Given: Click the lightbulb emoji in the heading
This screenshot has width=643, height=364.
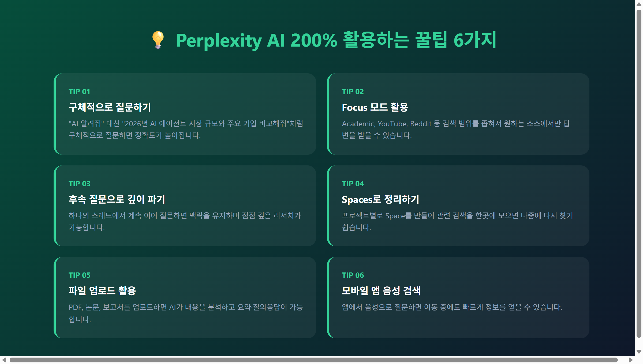Looking at the screenshot, I should click(158, 40).
